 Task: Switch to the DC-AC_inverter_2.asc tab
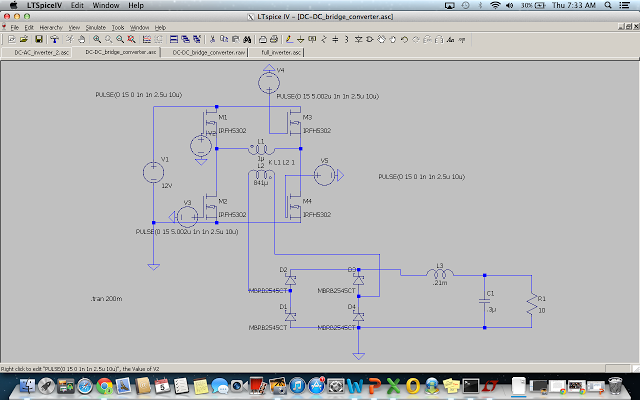[x=41, y=51]
